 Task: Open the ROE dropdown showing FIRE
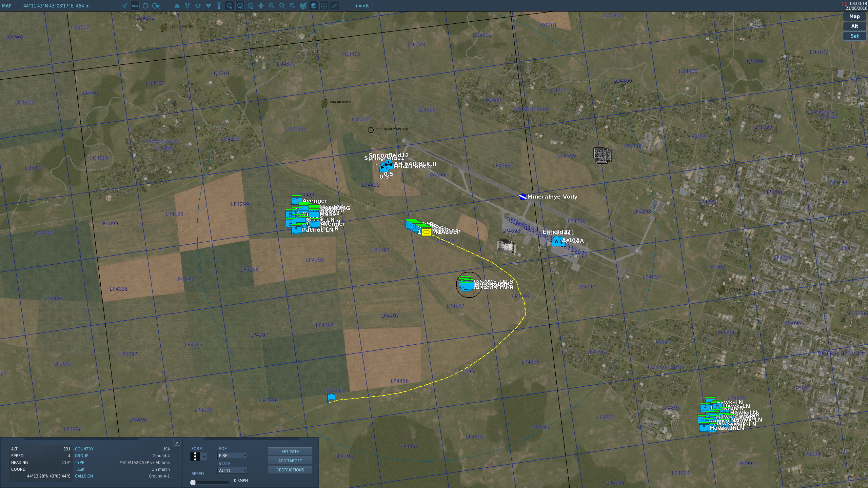232,455
